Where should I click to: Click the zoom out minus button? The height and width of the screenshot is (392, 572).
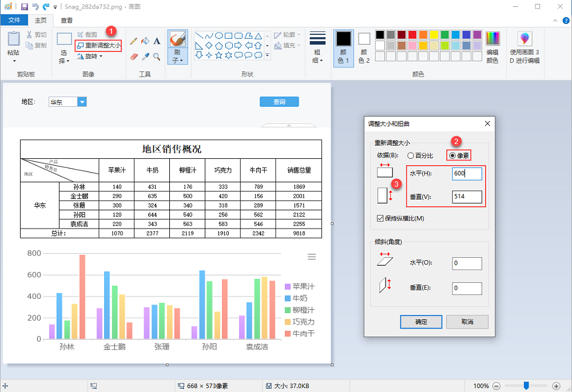[496, 386]
